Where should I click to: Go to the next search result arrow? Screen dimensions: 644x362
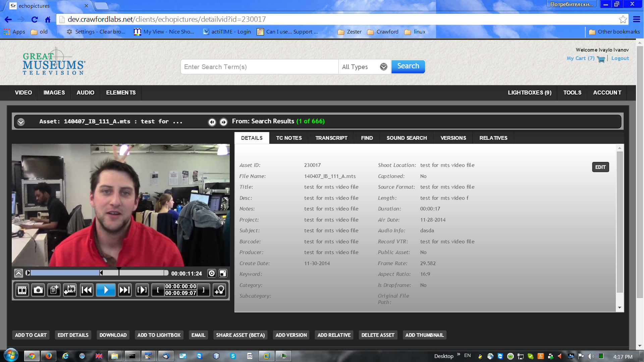(x=223, y=122)
